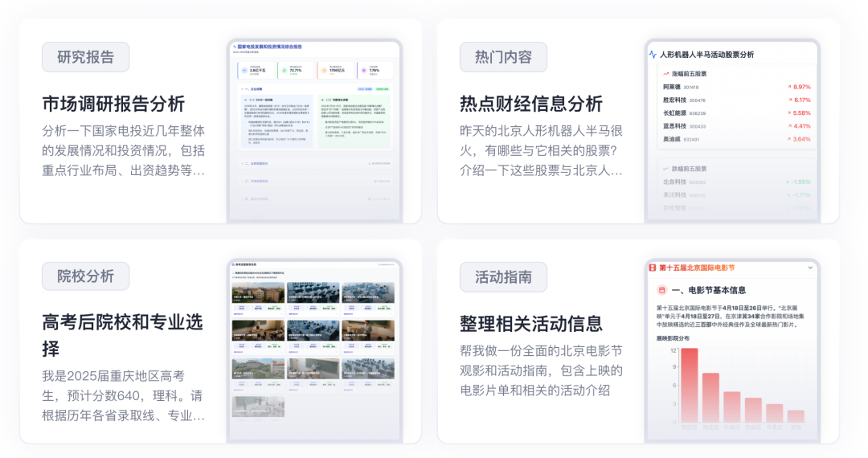Click the 展映影院分布 chart label
This screenshot has width=868, height=458.
click(674, 338)
